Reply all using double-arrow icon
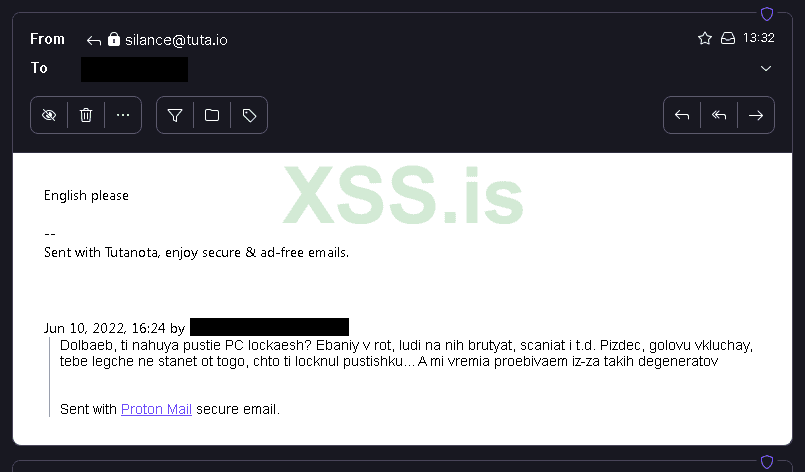The height and width of the screenshot is (472, 805). (x=719, y=115)
